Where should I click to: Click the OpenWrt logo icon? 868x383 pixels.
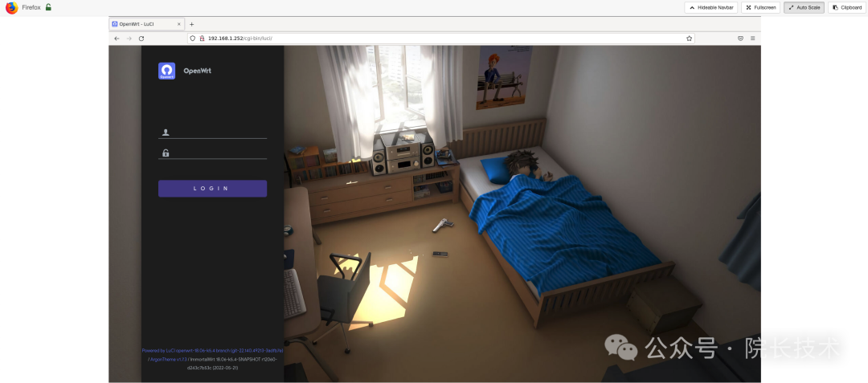(x=166, y=71)
